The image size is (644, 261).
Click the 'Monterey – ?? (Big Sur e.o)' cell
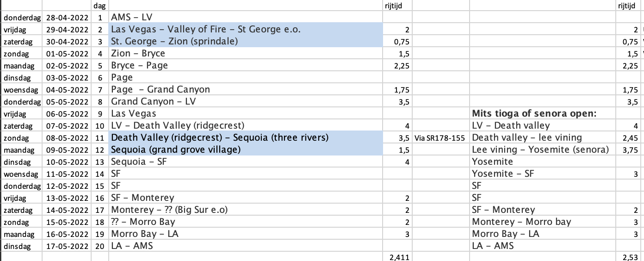tap(169, 210)
